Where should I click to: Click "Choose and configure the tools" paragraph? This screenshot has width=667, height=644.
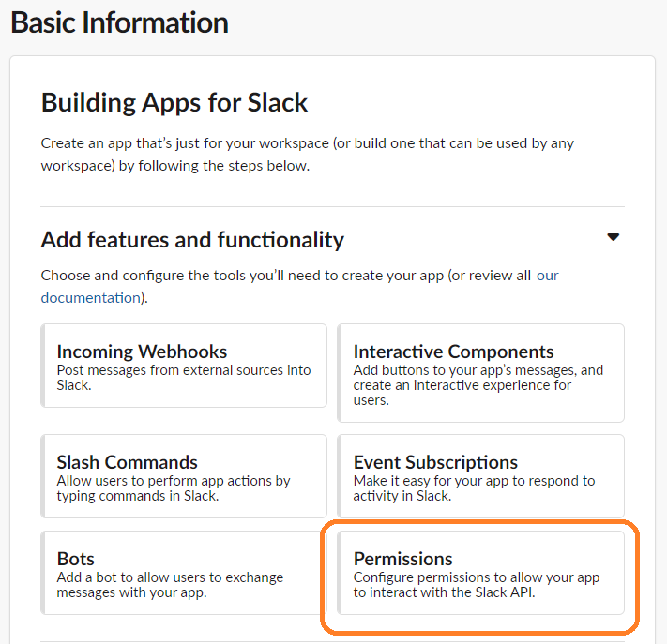299,287
